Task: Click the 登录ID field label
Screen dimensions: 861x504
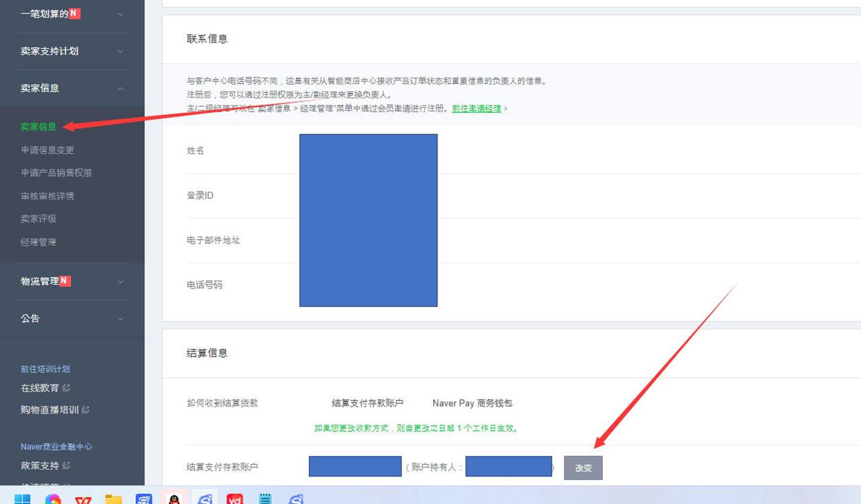Action: [200, 196]
